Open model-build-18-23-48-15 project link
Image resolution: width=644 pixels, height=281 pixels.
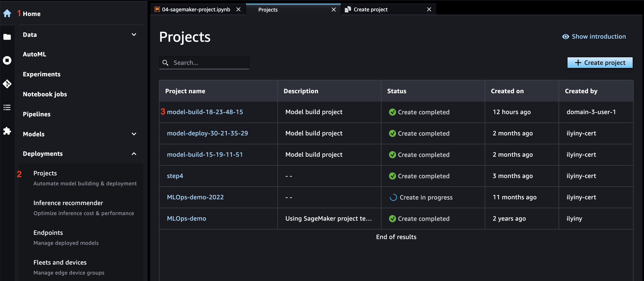coord(205,112)
